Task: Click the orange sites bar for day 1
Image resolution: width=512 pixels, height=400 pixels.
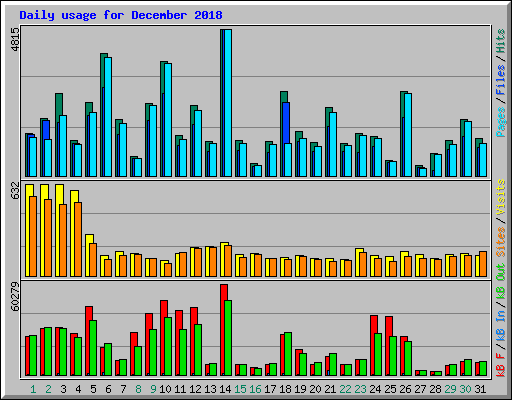Action: (x=33, y=236)
